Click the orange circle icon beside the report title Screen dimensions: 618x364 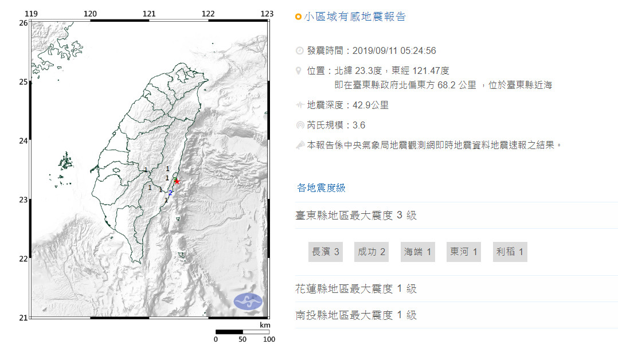298,17
